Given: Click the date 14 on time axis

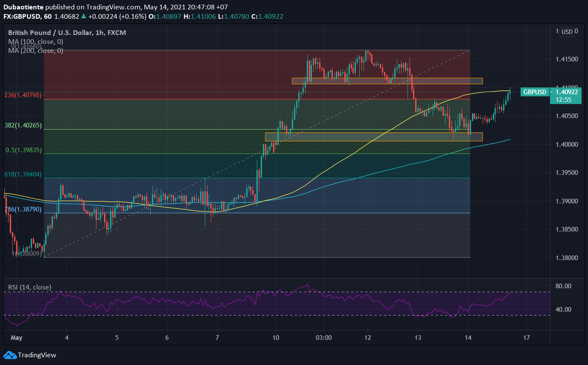Looking at the screenshot, I should 469,337.
